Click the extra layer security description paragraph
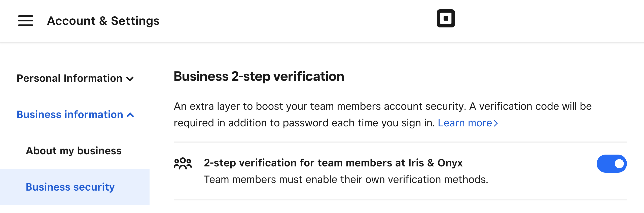This screenshot has width=644, height=213. coord(383,115)
